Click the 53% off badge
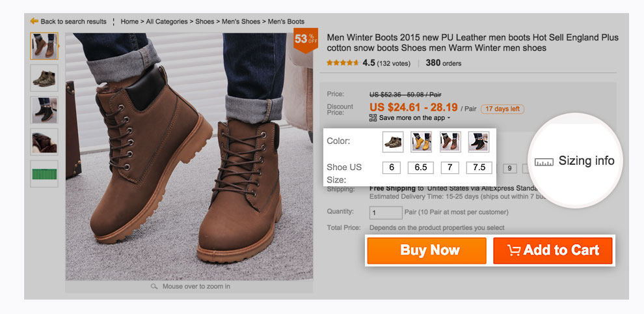Image resolution: width=644 pixels, height=314 pixels. [304, 39]
